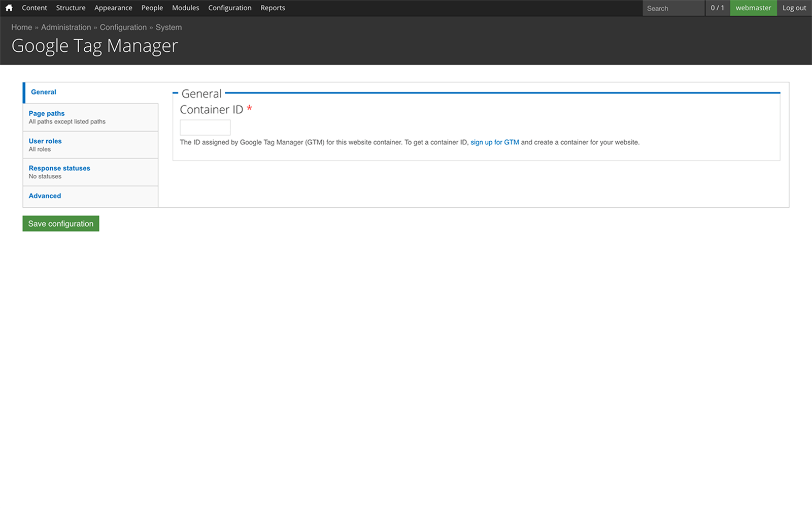Image resolution: width=812 pixels, height=508 pixels.
Task: Go to Home breadcrumb
Action: pos(22,27)
